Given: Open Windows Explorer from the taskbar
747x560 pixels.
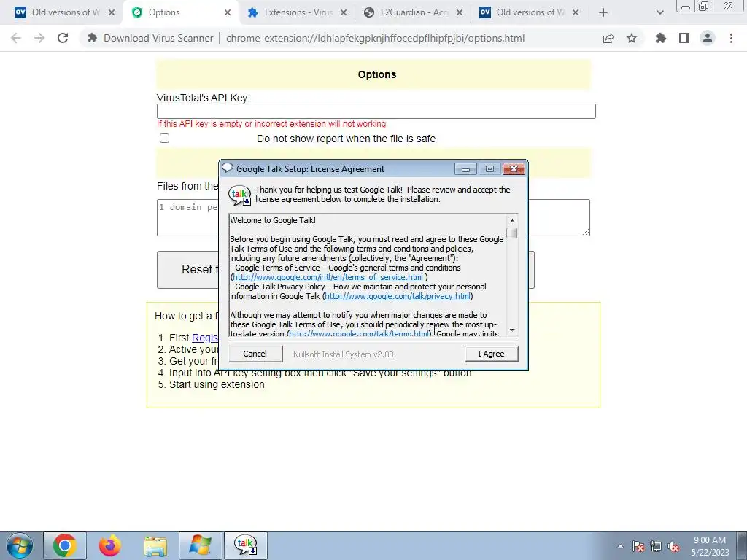Looking at the screenshot, I should pyautogui.click(x=155, y=545).
